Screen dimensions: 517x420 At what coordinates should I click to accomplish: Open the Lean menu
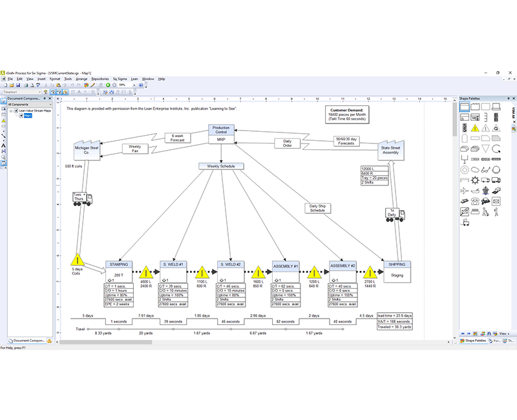click(x=134, y=79)
